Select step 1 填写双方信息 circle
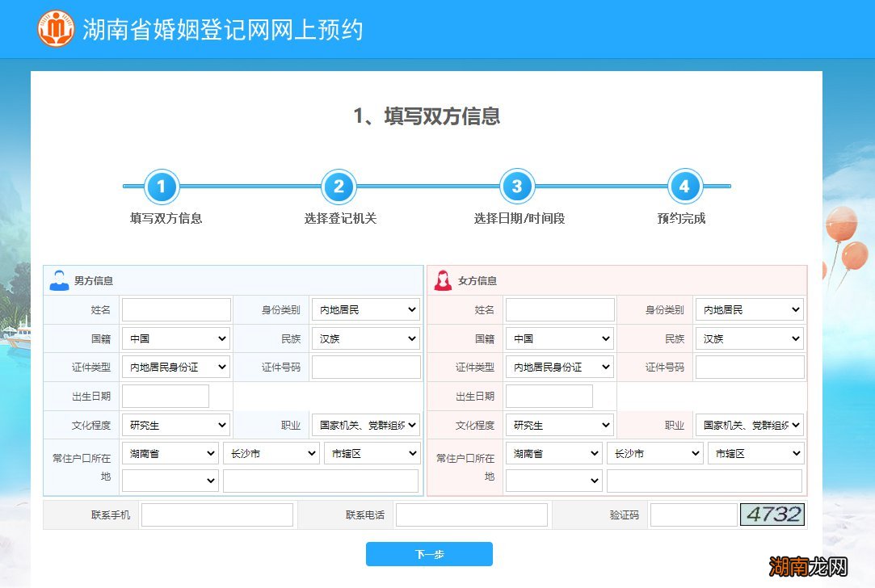 point(160,186)
